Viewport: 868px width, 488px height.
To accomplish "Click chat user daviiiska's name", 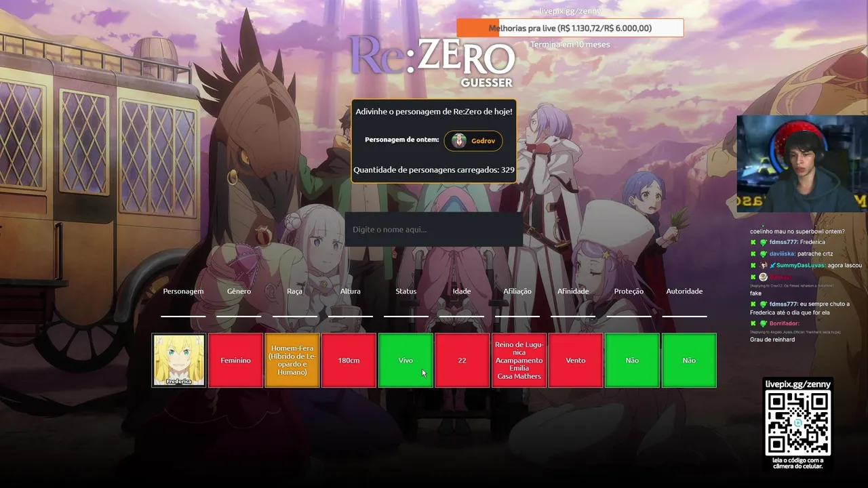I will 782,253.
